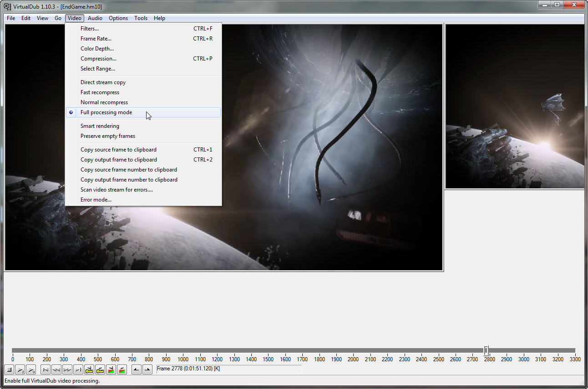Viewport: 588px width, 389px height.
Task: Open the Audio menu
Action: click(x=95, y=18)
